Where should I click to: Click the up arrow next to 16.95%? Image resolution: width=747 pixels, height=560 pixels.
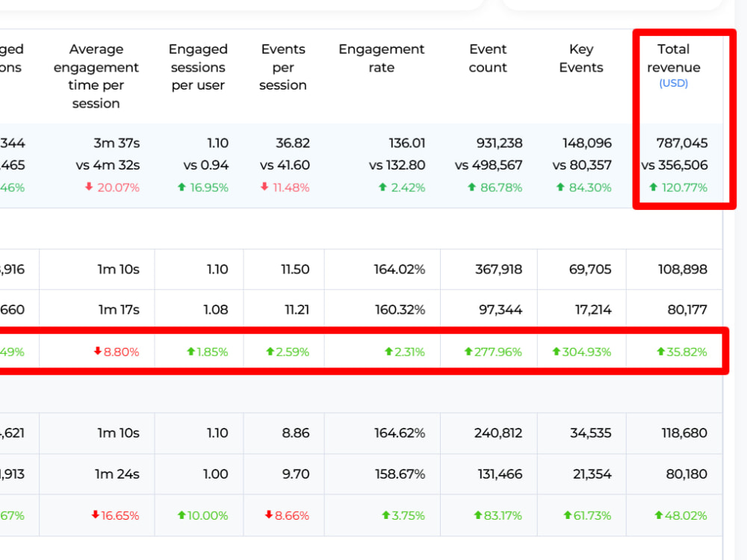pos(182,187)
